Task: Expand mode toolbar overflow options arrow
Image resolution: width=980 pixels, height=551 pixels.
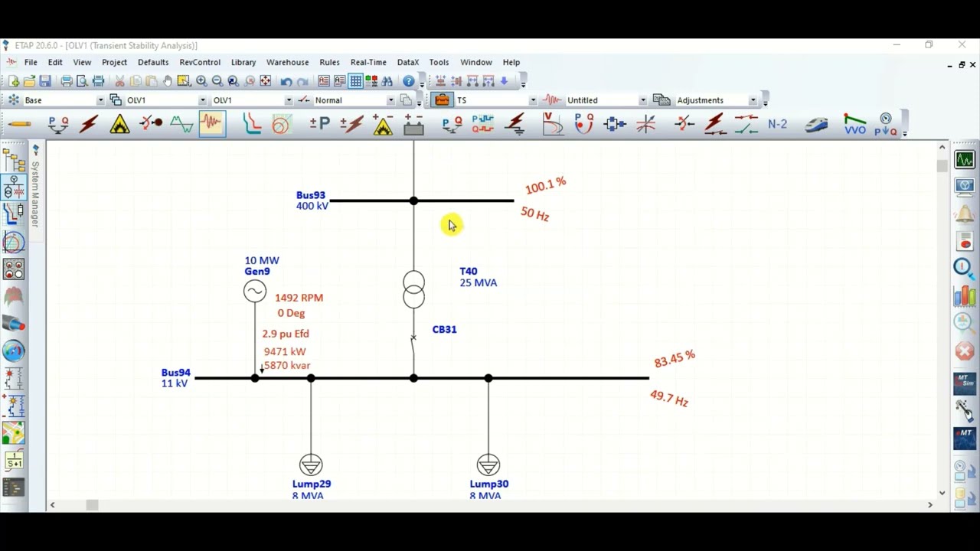Action: coord(905,132)
